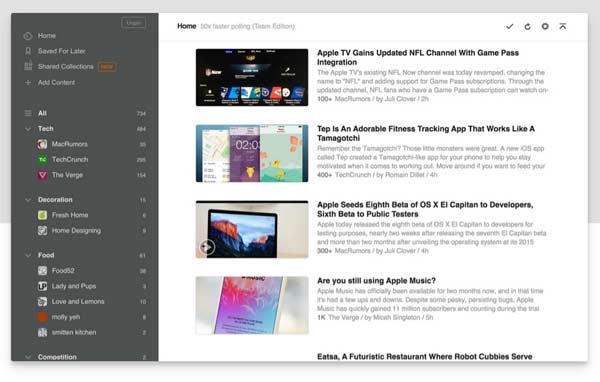Click the Love and Lemons feed favicon

click(x=42, y=302)
